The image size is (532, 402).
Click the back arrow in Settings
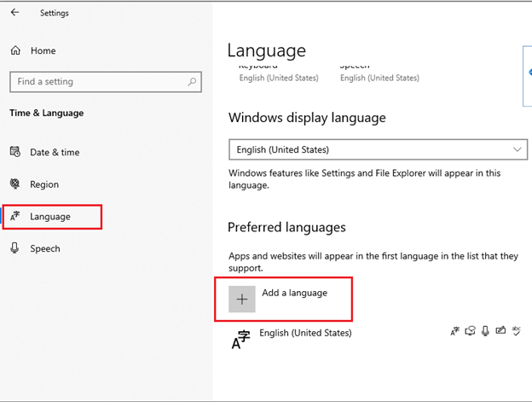[x=16, y=13]
